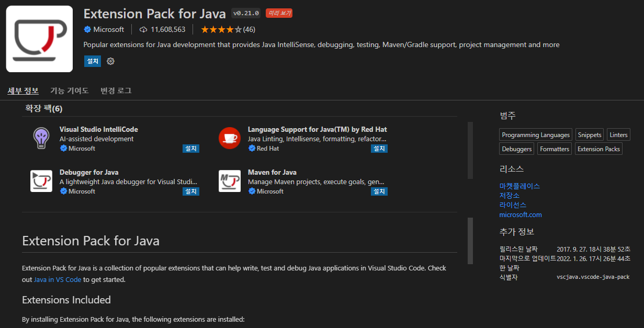Click the verified badge next to Microsoft publisher
Image resolution: width=644 pixels, height=328 pixels.
[x=87, y=29]
